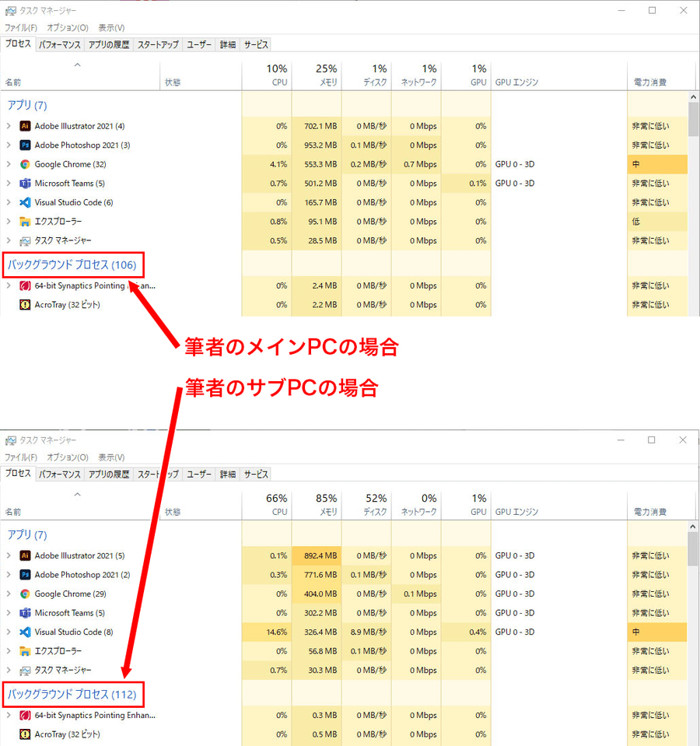Expand Adobe Photoshop 2021 (2) in bottom window
700x746 pixels.
(x=9, y=575)
